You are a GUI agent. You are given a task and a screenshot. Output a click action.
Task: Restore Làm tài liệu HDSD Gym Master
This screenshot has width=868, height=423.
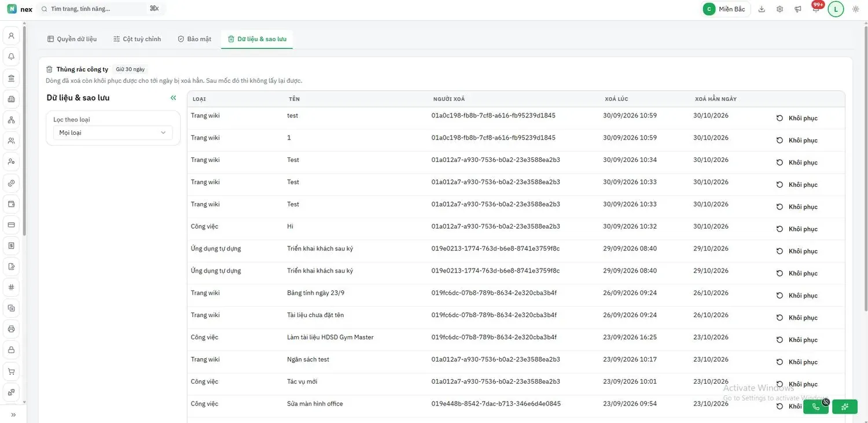797,340
